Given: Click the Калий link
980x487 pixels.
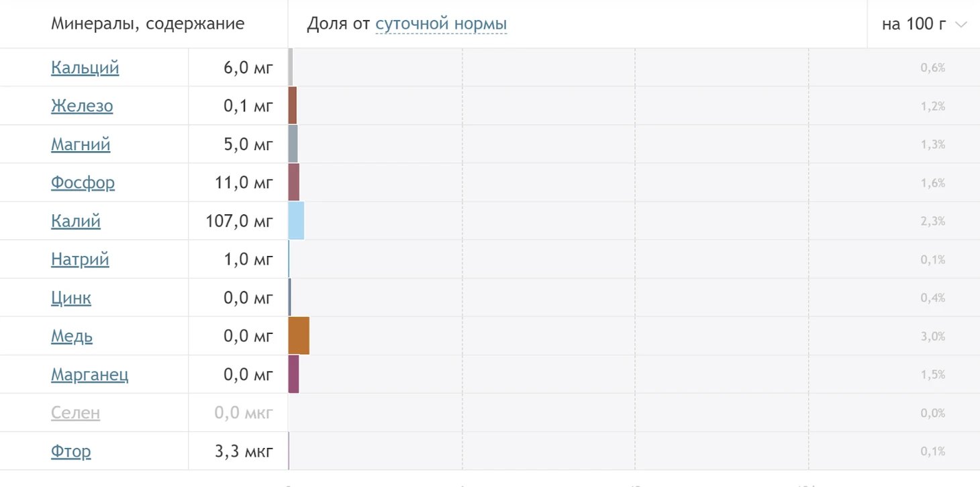Looking at the screenshot, I should pyautogui.click(x=76, y=221).
